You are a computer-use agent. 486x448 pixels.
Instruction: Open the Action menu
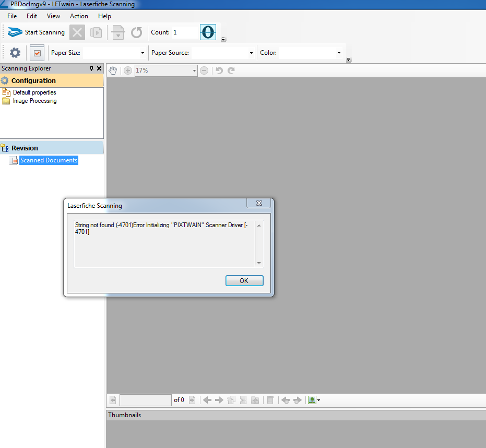(79, 16)
